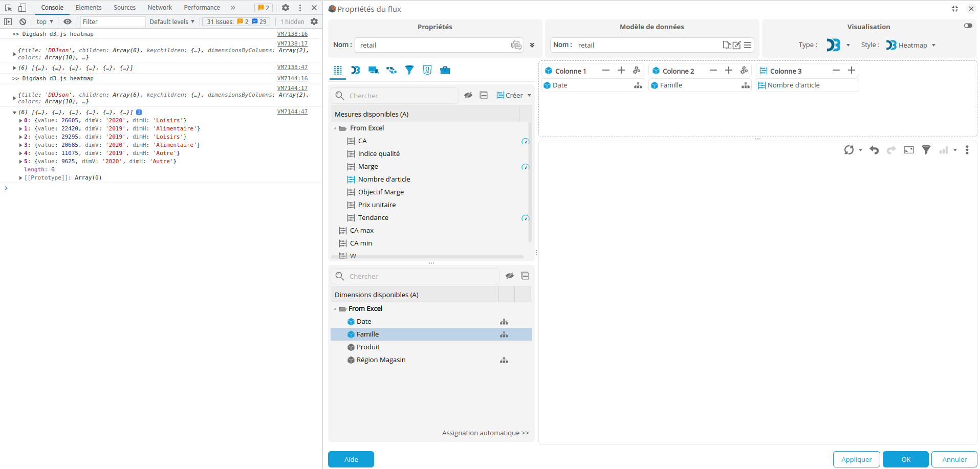The width and height of the screenshot is (980, 469).
Task: Click the blue funnel filter tab
Action: 409,70
